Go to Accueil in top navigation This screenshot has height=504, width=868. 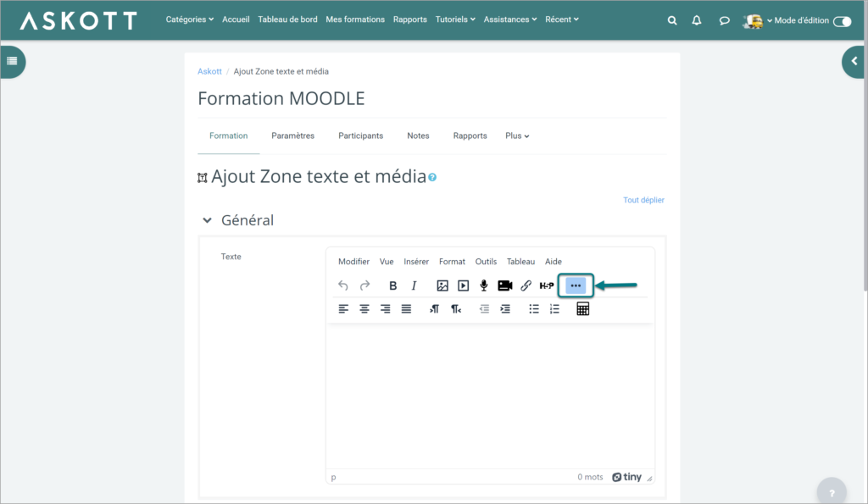[236, 19]
